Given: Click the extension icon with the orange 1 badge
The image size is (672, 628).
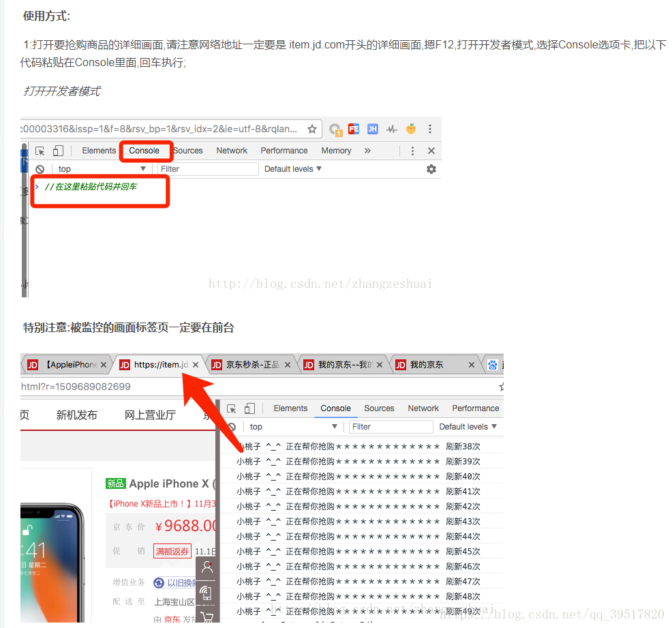Looking at the screenshot, I should click(x=335, y=129).
